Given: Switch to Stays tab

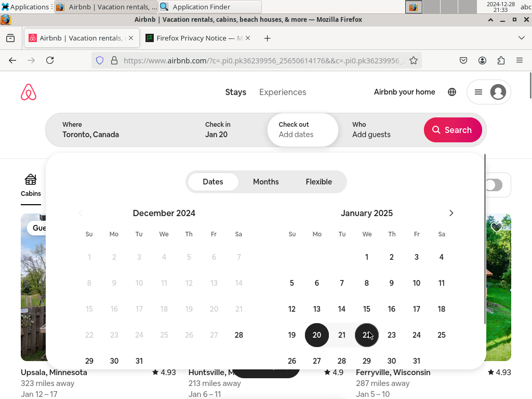Looking at the screenshot, I should pyautogui.click(x=235, y=92).
